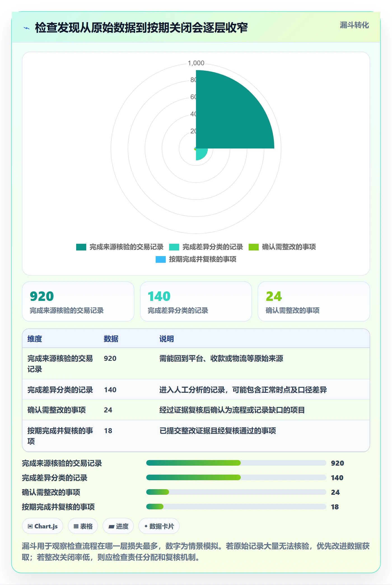Click the 说明 column header
The height and width of the screenshot is (585, 392).
click(167, 339)
